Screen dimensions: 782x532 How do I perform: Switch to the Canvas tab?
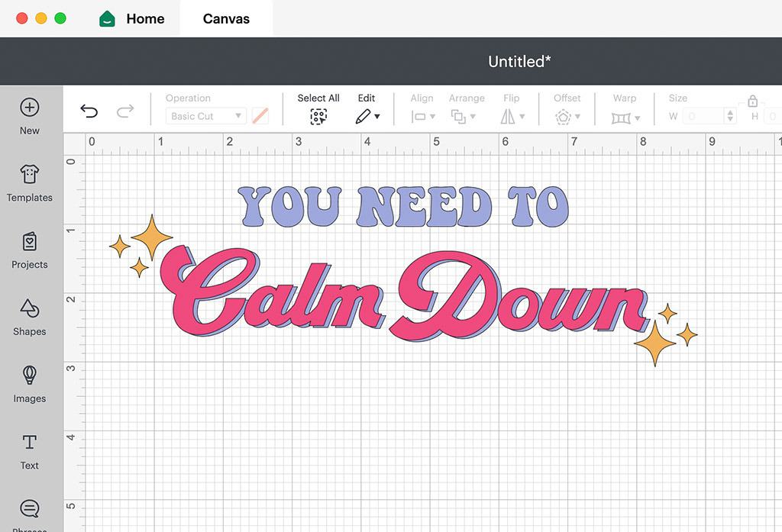point(226,19)
